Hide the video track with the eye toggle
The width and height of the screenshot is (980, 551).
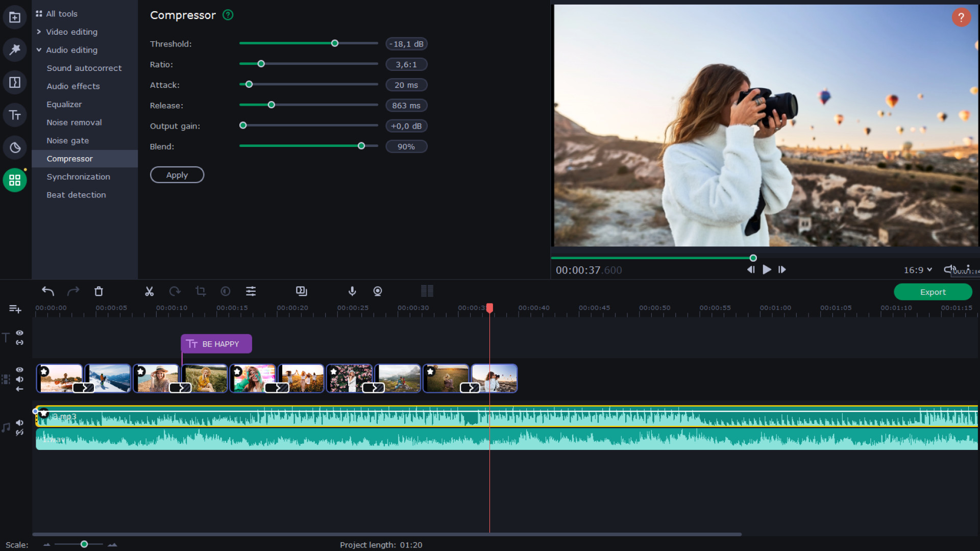pyautogui.click(x=20, y=369)
